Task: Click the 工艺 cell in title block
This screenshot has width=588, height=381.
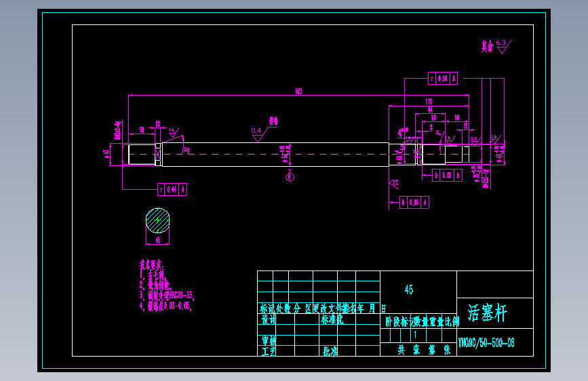Action: tap(269, 351)
